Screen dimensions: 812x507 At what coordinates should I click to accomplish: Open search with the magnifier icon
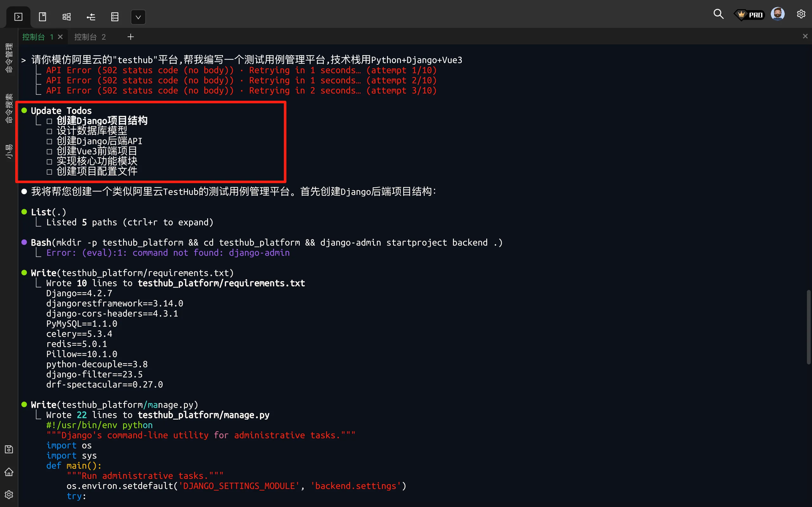point(718,14)
